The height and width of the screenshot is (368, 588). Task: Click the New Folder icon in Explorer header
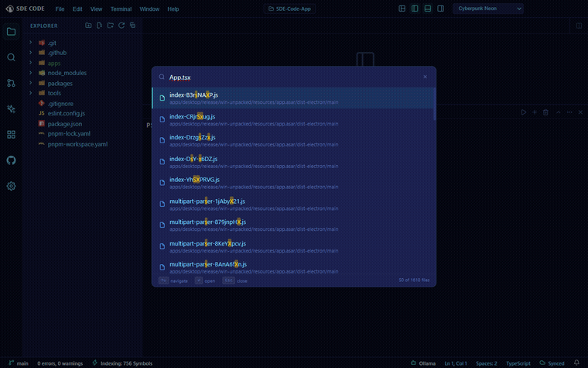[111, 25]
